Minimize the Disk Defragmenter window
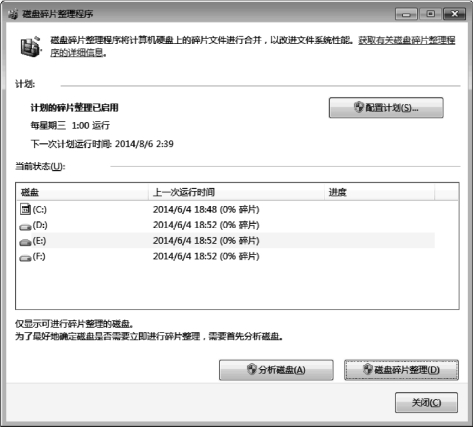 pyautogui.click(x=406, y=14)
